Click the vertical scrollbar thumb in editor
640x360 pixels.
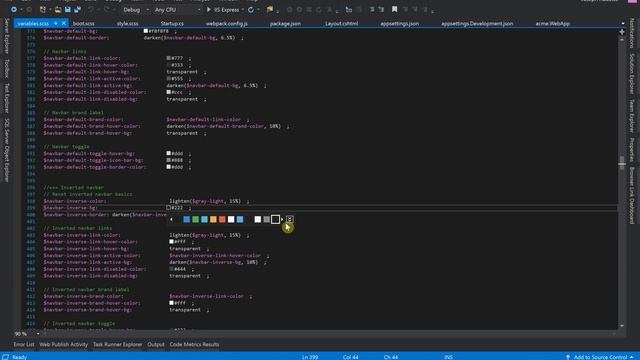click(x=622, y=162)
